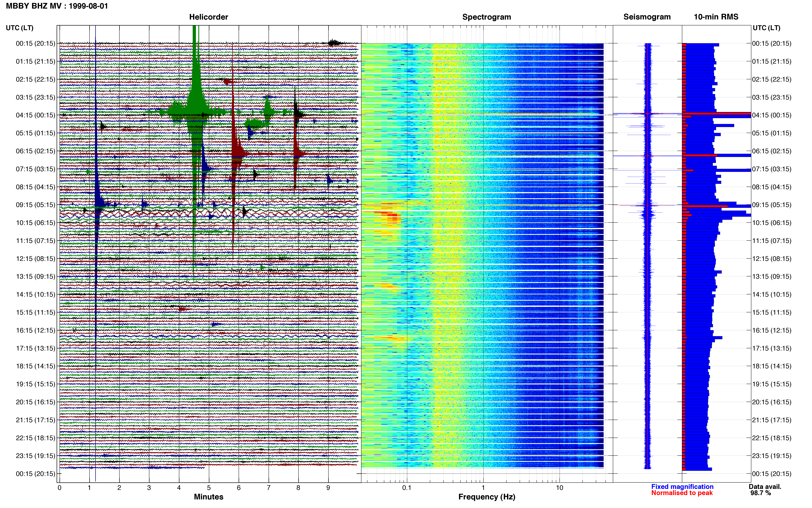
Task: Click the 'Frequency (Hz)' axis label
Action: pos(487,497)
